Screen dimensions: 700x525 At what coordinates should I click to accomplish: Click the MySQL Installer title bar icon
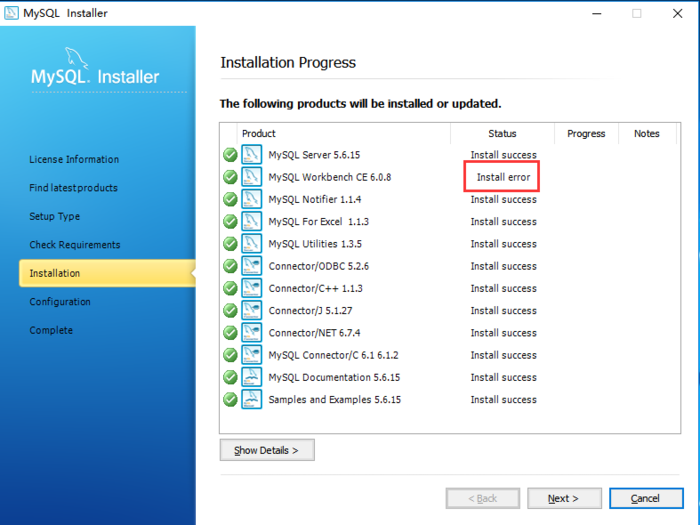pos(11,13)
